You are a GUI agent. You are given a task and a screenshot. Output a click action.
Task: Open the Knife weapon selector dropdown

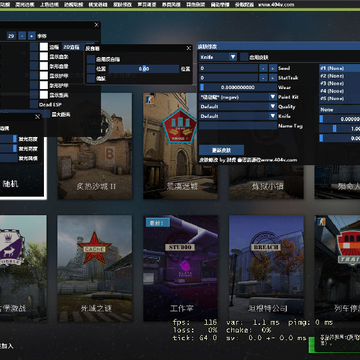pyautogui.click(x=218, y=57)
